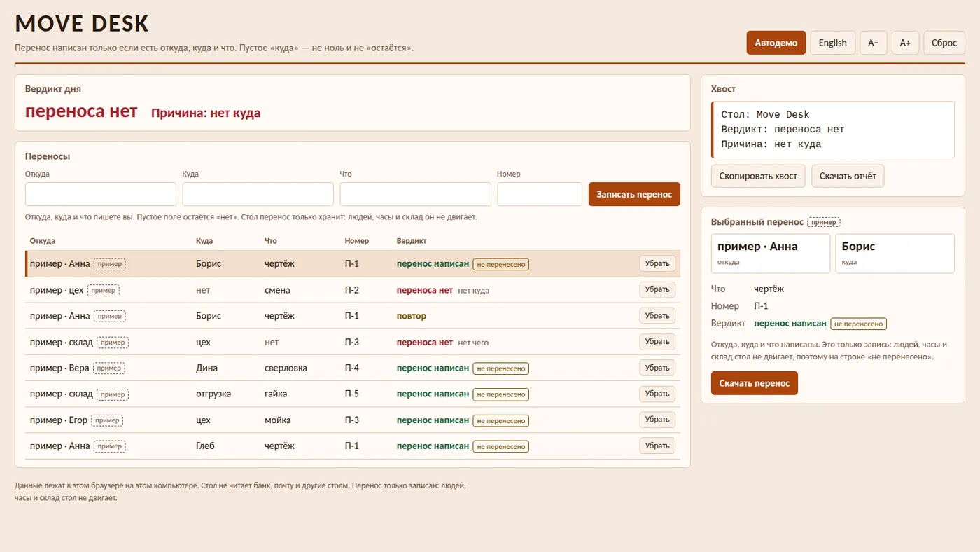Click the "Дина" destination cell
The image size is (980, 552).
point(206,368)
